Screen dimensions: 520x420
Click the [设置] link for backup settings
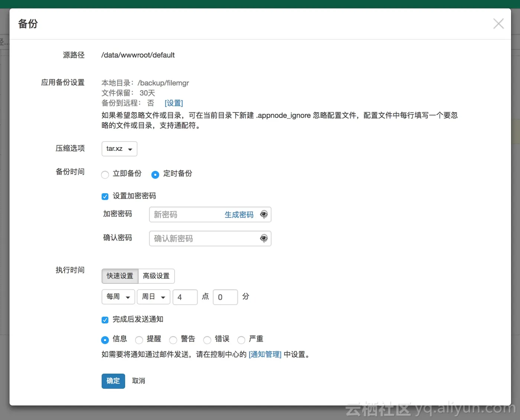click(174, 103)
